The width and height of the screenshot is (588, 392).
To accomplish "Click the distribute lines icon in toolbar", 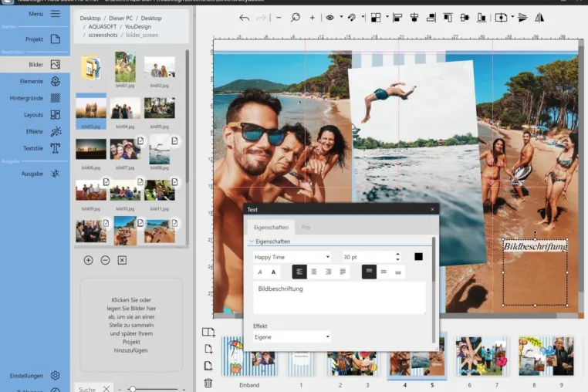I will [522, 18].
